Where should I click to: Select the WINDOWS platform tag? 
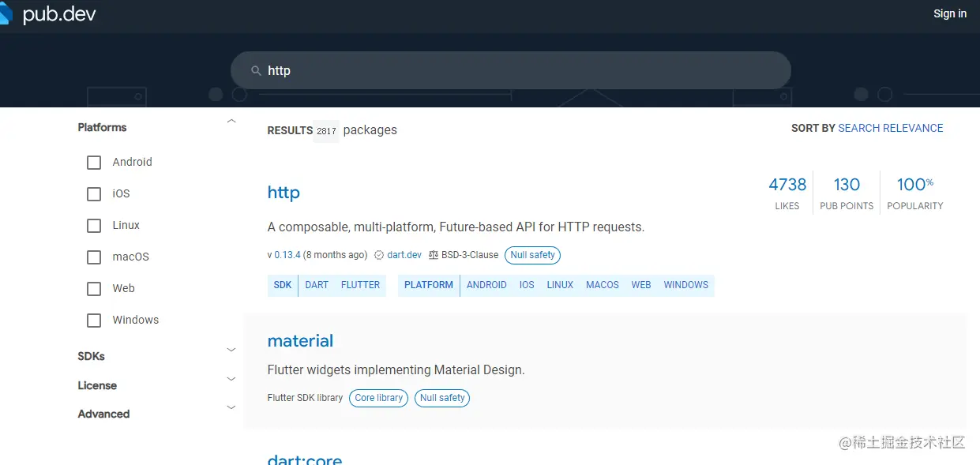(x=686, y=285)
